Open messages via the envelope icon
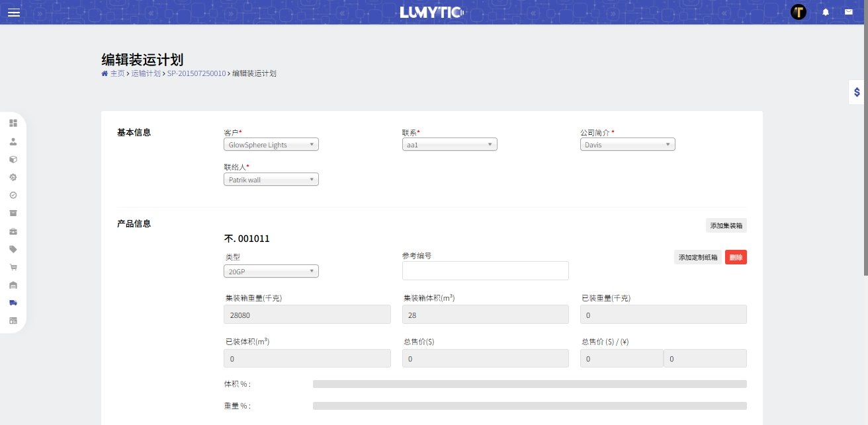 pyautogui.click(x=849, y=12)
